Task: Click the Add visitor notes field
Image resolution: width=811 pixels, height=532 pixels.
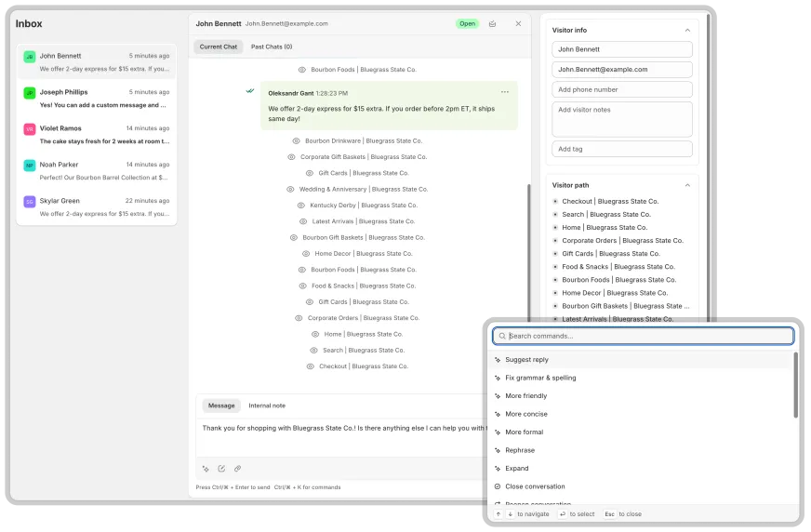Action: (x=622, y=119)
